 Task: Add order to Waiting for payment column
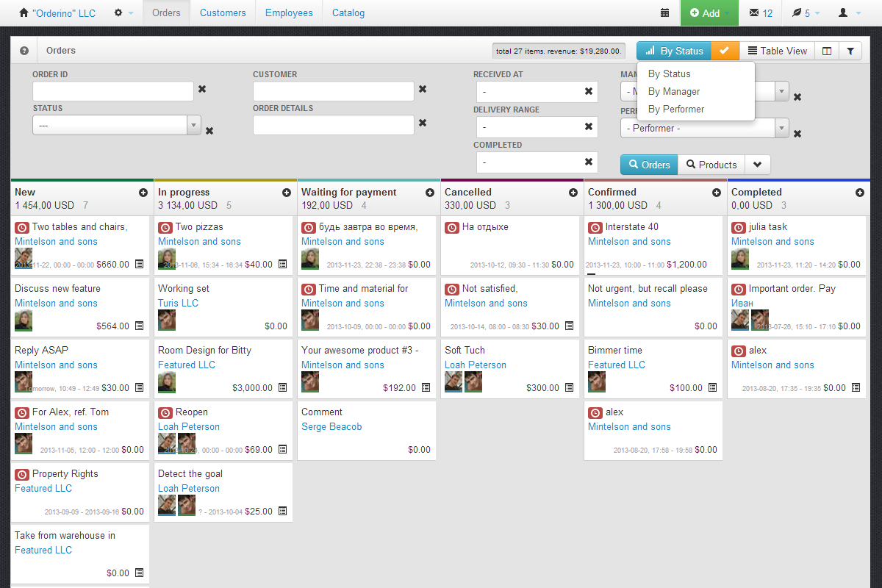tap(430, 193)
